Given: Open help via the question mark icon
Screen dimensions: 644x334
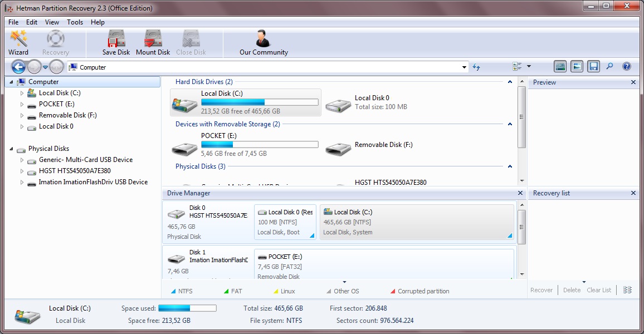Looking at the screenshot, I should click(626, 66).
